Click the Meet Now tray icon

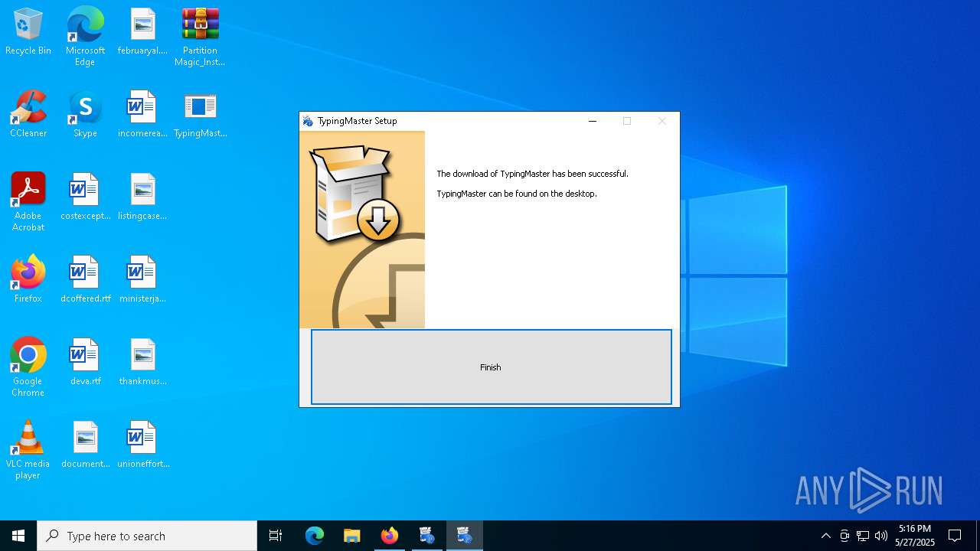pos(844,536)
